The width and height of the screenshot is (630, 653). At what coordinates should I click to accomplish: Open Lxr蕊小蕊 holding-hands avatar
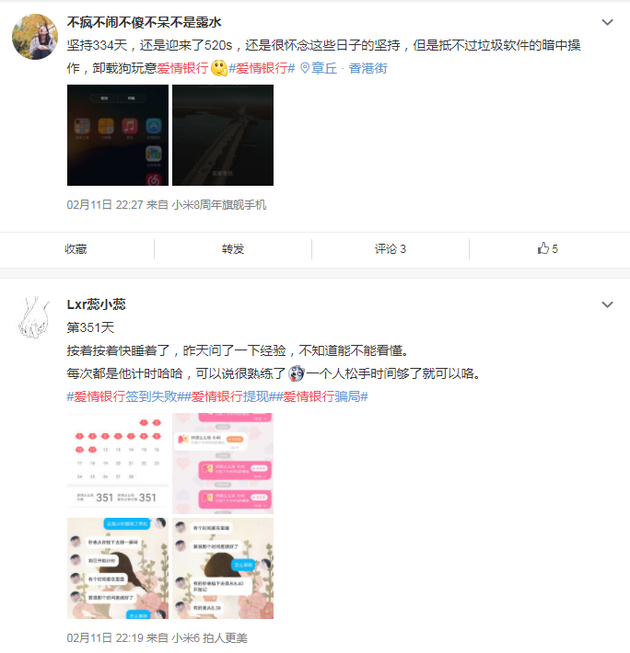(35, 317)
